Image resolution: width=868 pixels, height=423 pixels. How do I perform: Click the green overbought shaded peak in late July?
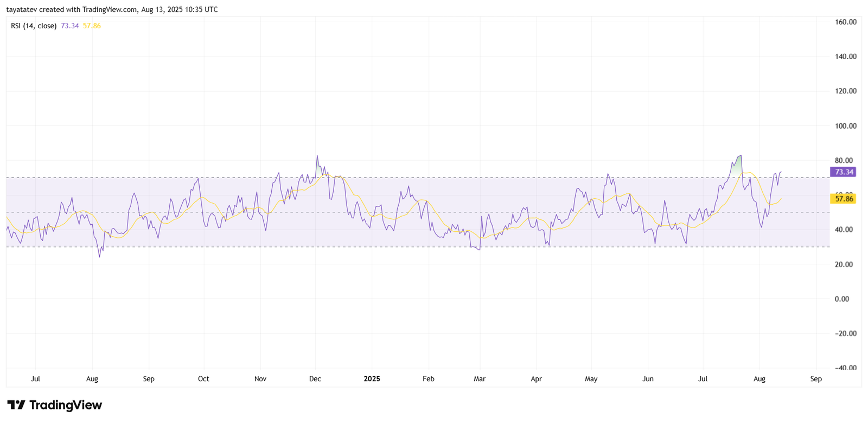736,167
